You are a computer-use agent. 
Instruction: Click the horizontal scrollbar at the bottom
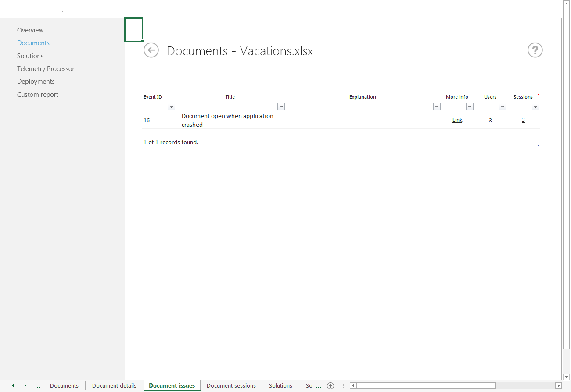coord(426,385)
